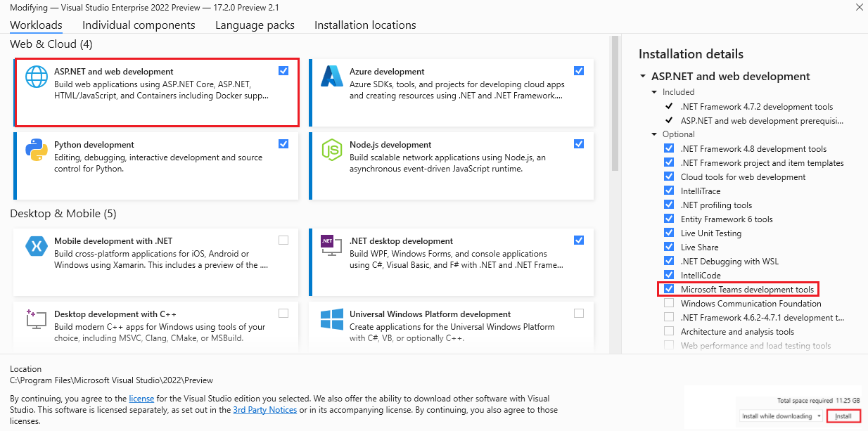868x431 pixels.
Task: Click the Web & Cloud (4) heading
Action: click(51, 44)
